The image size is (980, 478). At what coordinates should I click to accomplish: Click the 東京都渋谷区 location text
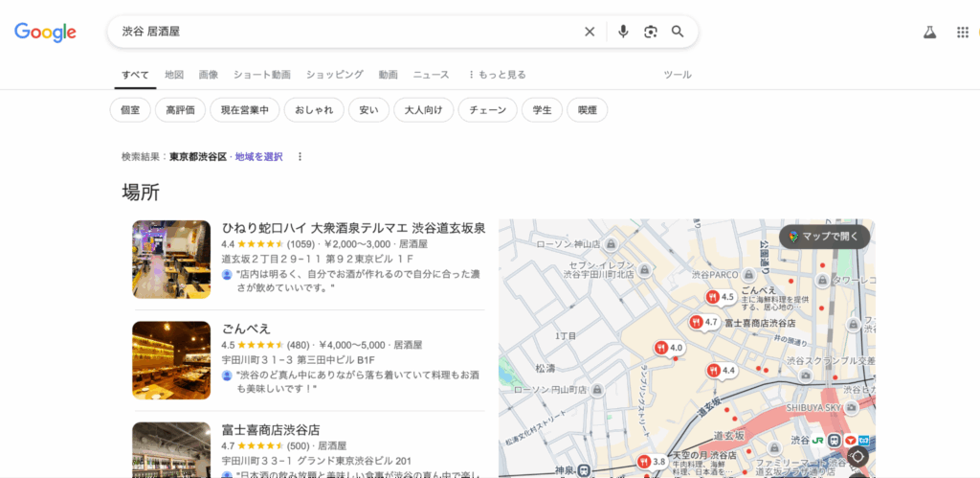pyautogui.click(x=198, y=157)
